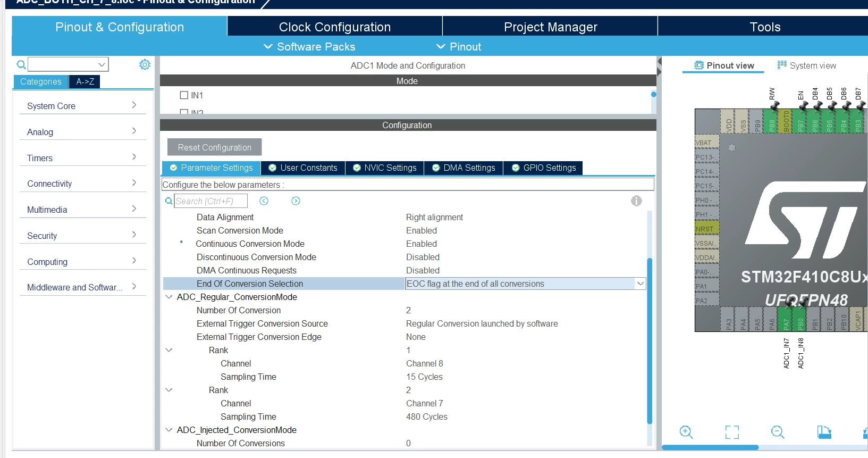Expand the Computing category
This screenshot has height=458, width=868.
pyautogui.click(x=82, y=262)
